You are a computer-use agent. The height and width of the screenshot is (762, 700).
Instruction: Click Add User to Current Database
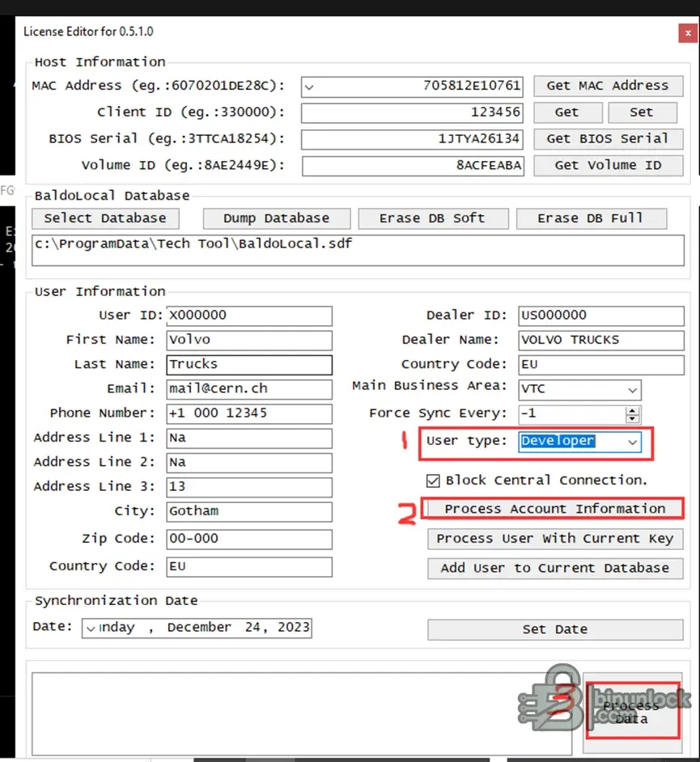pyautogui.click(x=554, y=568)
